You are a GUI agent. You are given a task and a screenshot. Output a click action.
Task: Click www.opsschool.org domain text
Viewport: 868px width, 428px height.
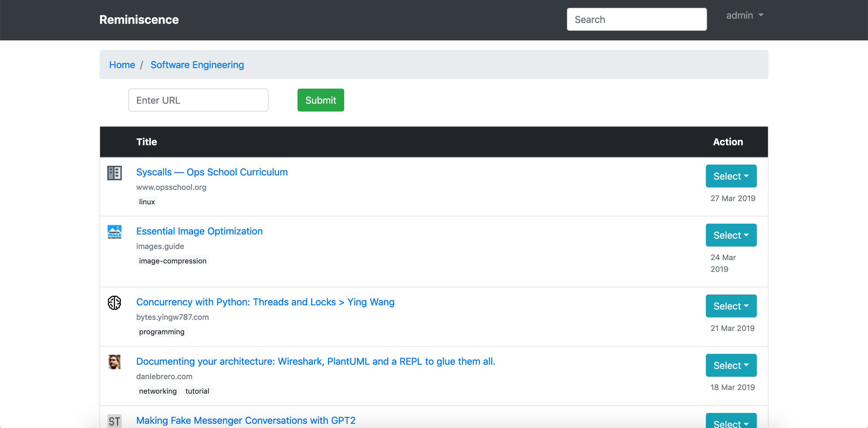click(x=171, y=187)
